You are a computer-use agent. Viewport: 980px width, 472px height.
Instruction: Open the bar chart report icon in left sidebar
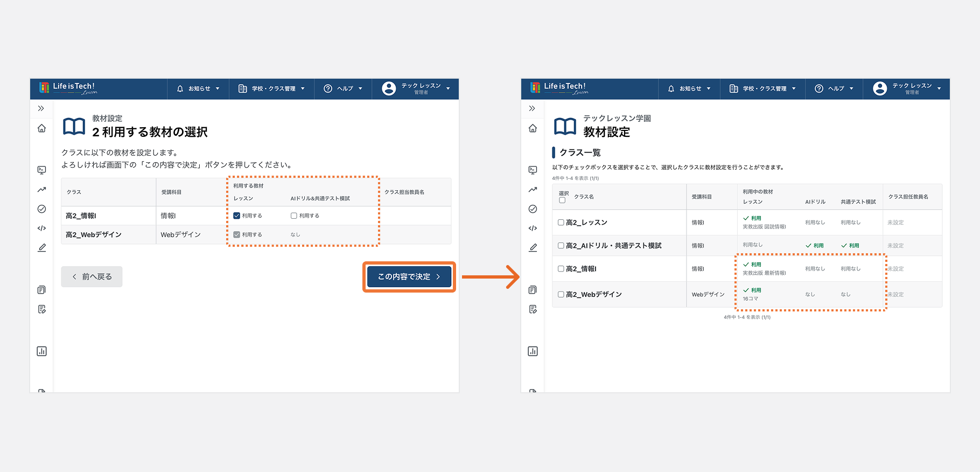(x=41, y=351)
